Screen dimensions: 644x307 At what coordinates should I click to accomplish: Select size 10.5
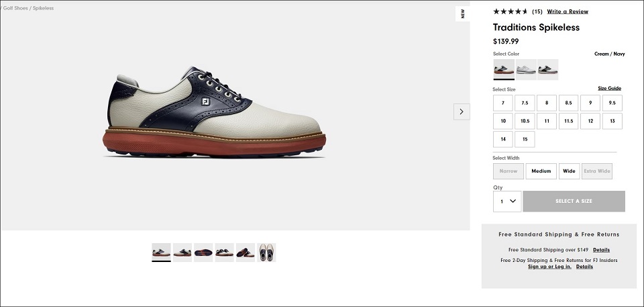pos(525,121)
